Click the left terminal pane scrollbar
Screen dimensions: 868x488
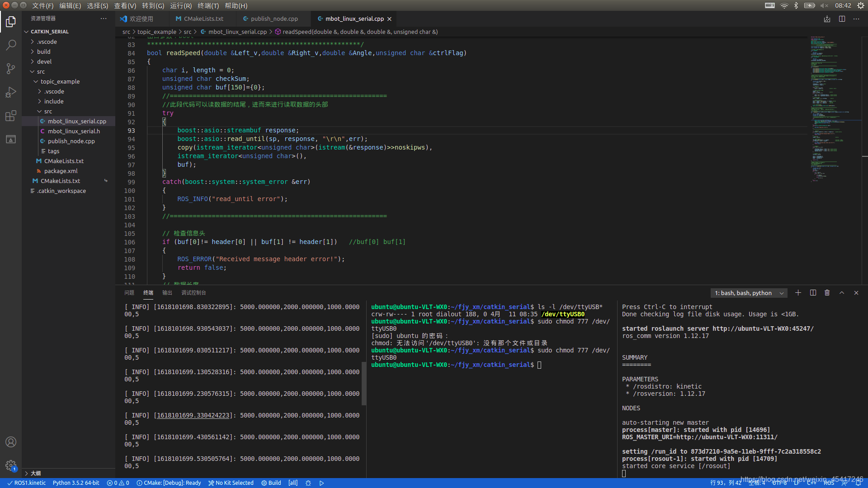[364, 383]
